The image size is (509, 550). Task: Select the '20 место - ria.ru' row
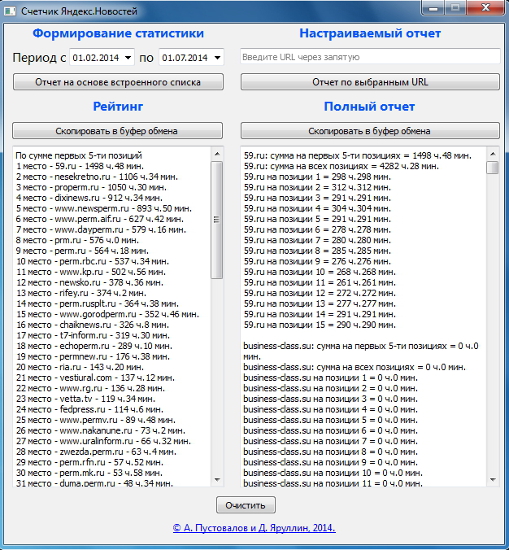click(80, 367)
